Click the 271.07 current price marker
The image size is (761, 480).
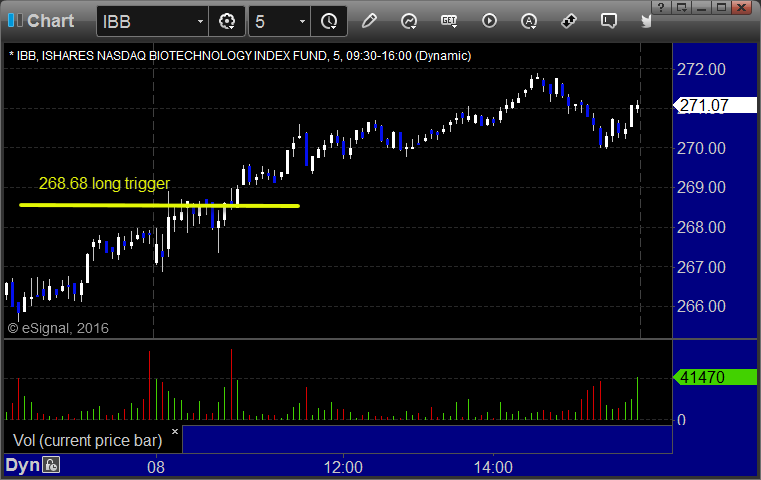click(715, 105)
